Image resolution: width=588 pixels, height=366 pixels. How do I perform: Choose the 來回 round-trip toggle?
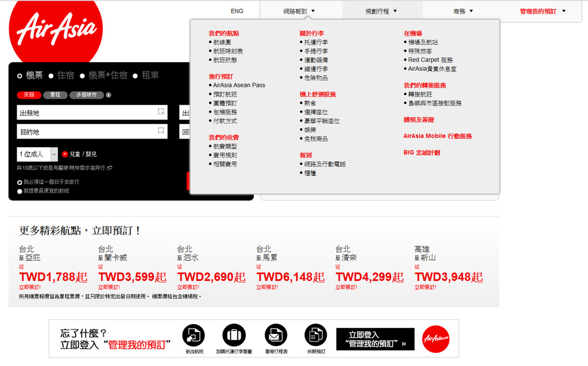click(29, 95)
